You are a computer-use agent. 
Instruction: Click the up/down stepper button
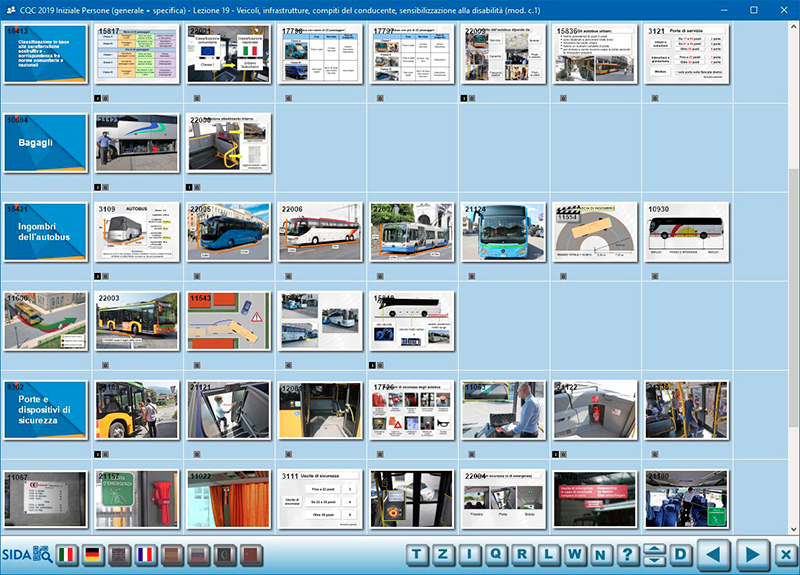653,555
